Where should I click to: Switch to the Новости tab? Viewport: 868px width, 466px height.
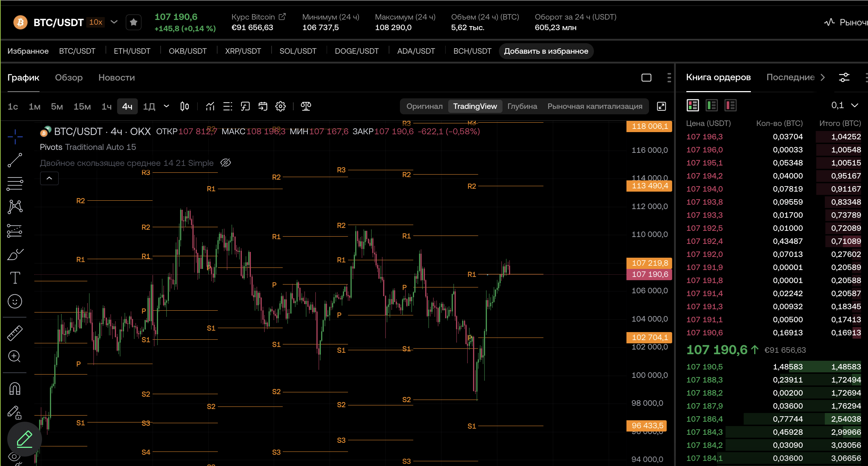click(117, 77)
